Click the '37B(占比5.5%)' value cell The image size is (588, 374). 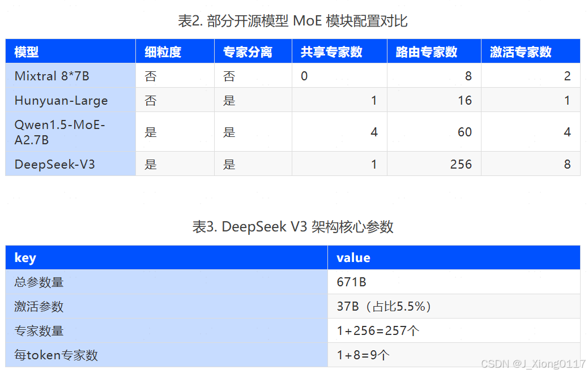click(x=454, y=306)
